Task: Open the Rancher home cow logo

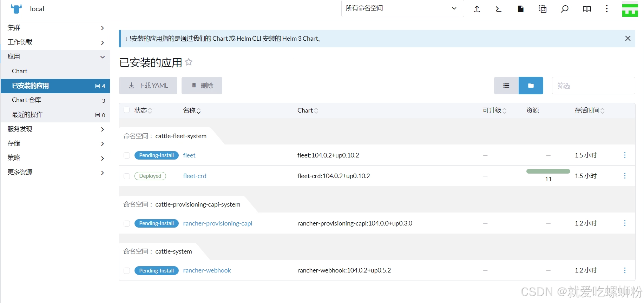Action: point(17,9)
